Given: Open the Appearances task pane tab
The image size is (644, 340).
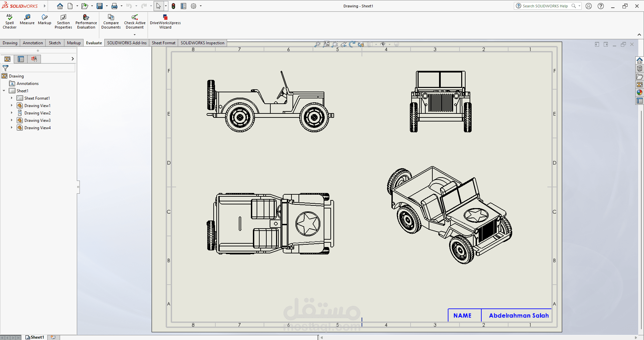Looking at the screenshot, I should click(640, 93).
